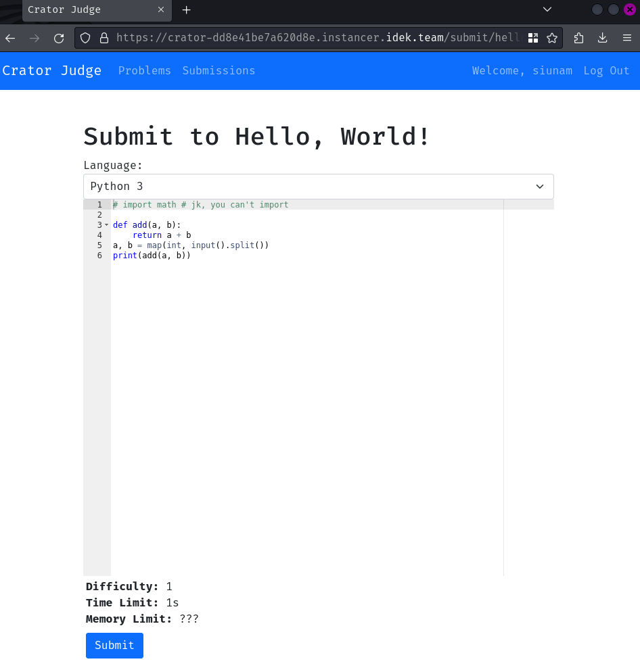Click the Submit to Hello, World! heading

click(x=256, y=137)
